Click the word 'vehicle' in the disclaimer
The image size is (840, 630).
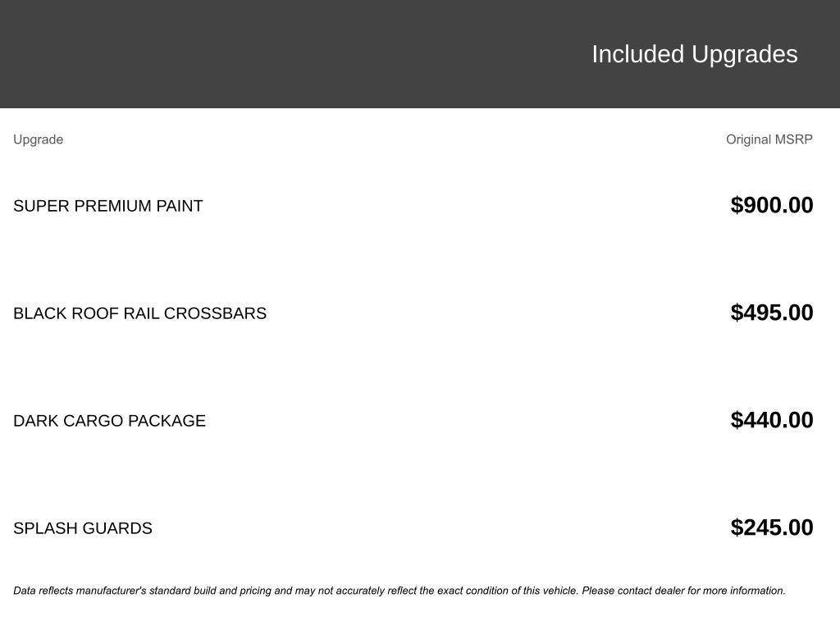tap(560, 591)
